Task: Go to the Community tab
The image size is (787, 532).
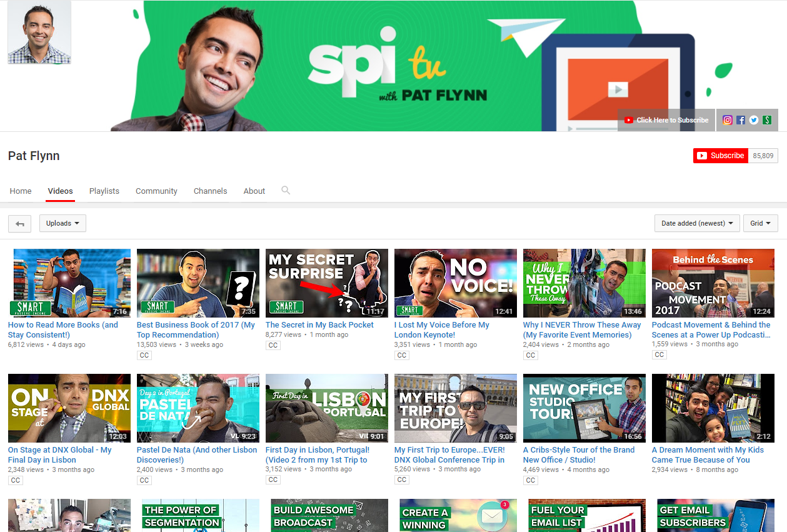Action: pos(156,191)
